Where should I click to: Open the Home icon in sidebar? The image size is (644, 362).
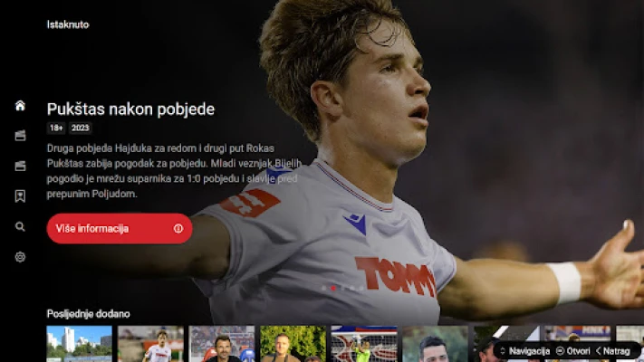pyautogui.click(x=20, y=106)
